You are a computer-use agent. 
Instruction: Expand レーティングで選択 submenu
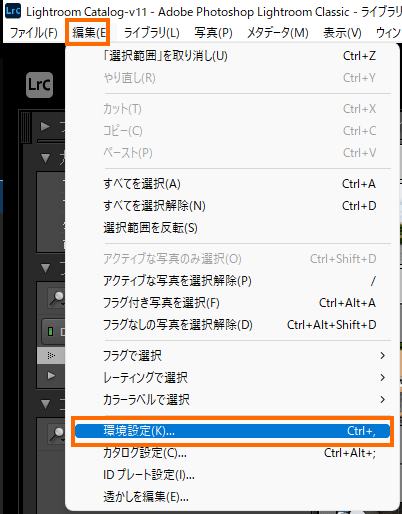coord(232,378)
